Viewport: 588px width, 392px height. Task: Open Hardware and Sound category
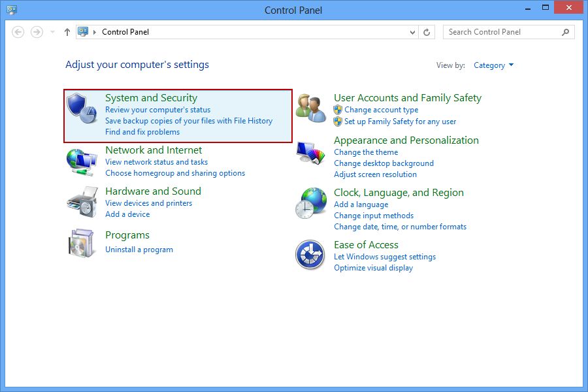[x=154, y=191]
